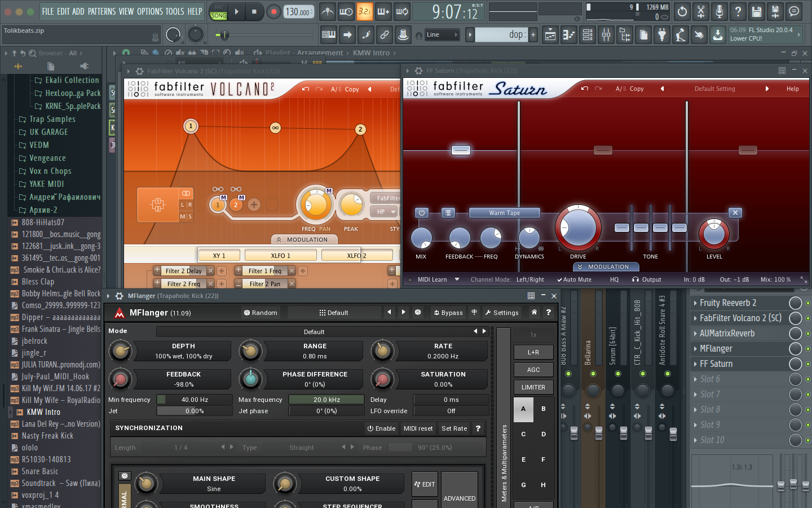Select the XY 1 modulation source
This screenshot has width=812, height=508.
(x=219, y=256)
